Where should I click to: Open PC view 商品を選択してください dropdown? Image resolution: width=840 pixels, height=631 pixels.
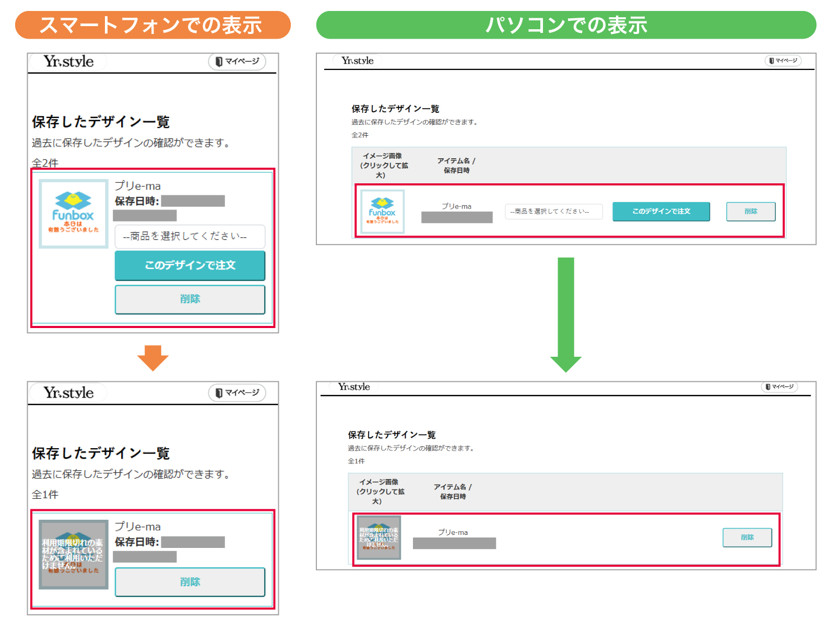point(553,212)
